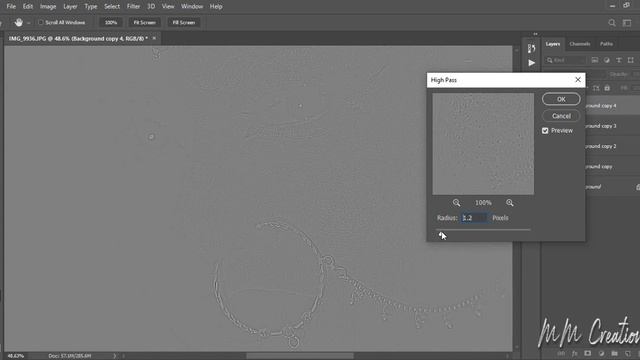Open the Image menu
This screenshot has height=360, width=640.
[x=48, y=7]
